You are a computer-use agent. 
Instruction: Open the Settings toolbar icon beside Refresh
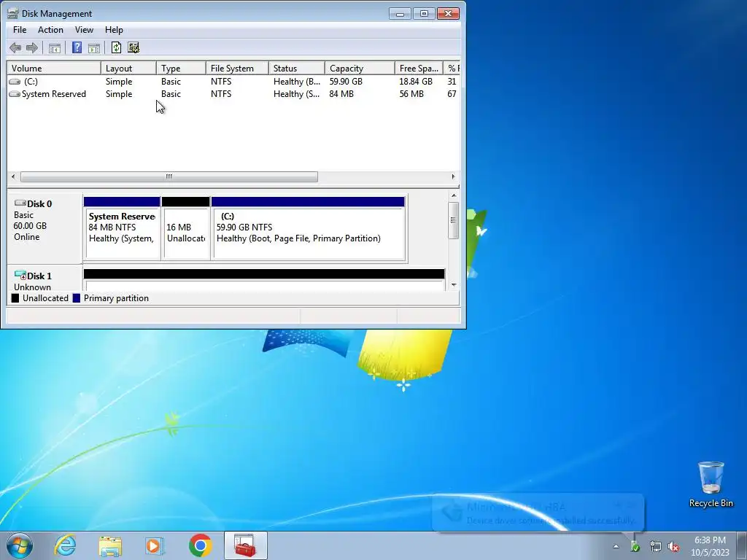click(133, 47)
